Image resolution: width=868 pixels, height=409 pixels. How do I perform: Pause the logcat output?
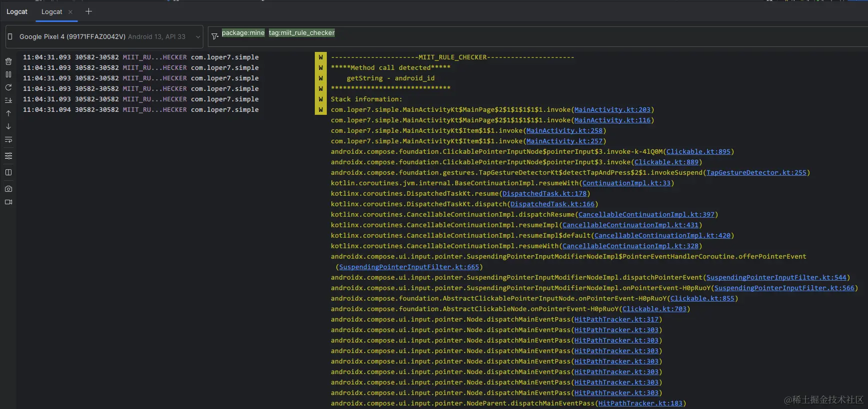click(8, 74)
